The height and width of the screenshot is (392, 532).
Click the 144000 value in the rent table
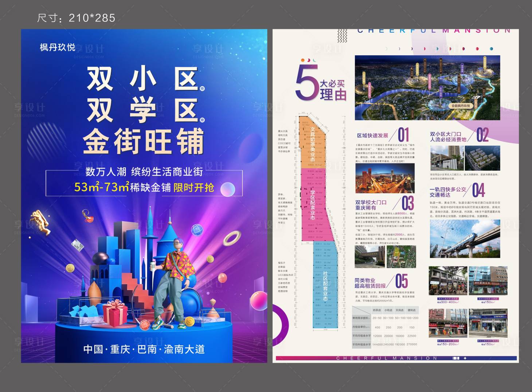click(x=377, y=344)
